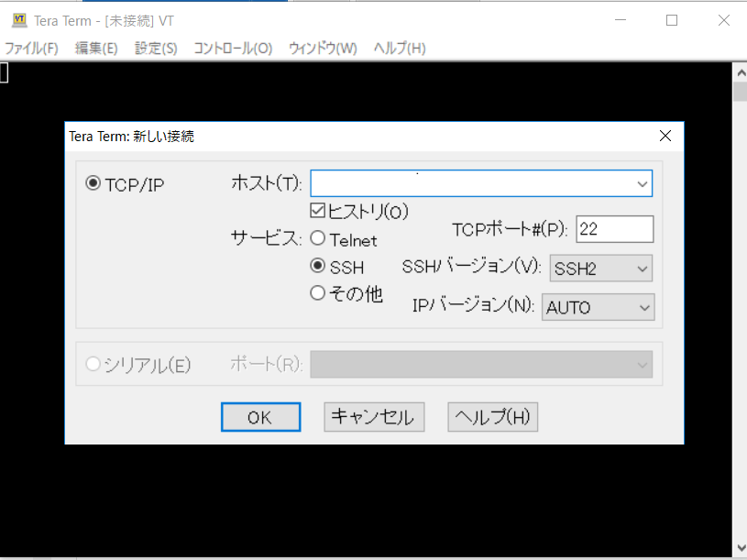
Task: Select the SSH service option
Action: point(318,266)
